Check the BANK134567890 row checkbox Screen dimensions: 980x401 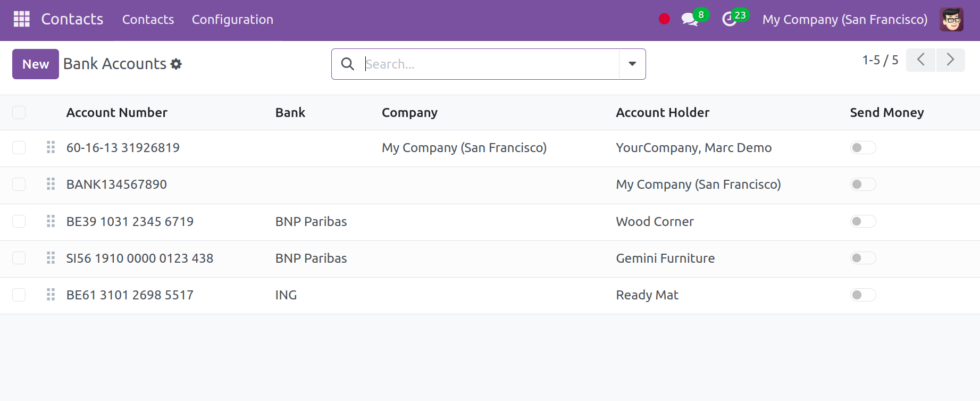(19, 184)
